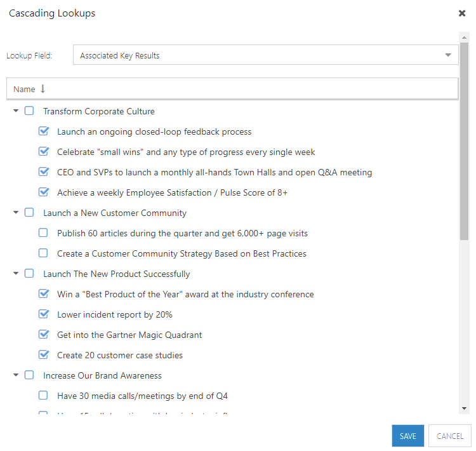Collapse the Transform Corporate Culture group
Image resolution: width=476 pixels, height=451 pixels.
pos(16,111)
